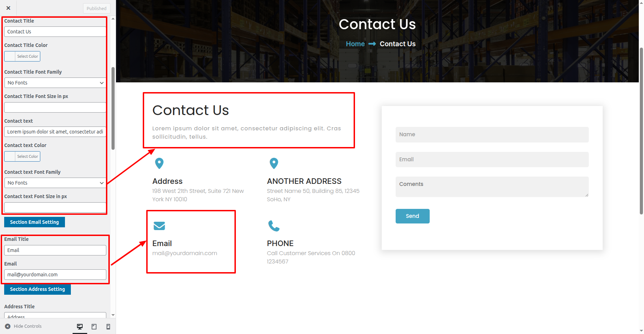644x334 pixels.
Task: Switch to desktop preview mode
Action: 80,326
